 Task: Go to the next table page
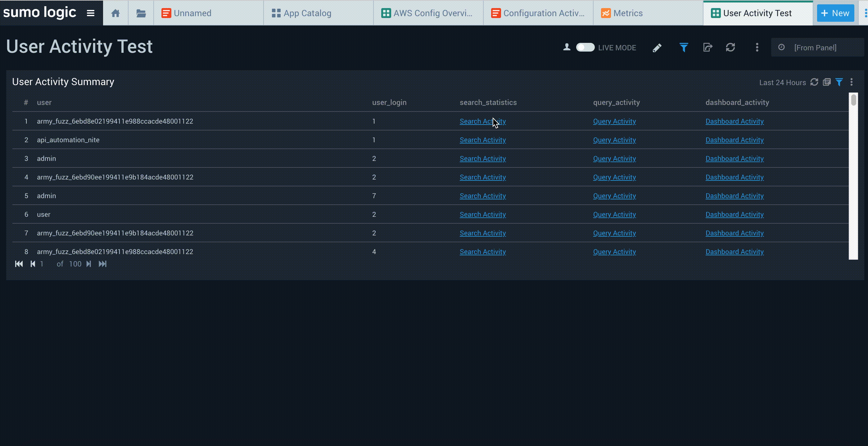pos(88,264)
